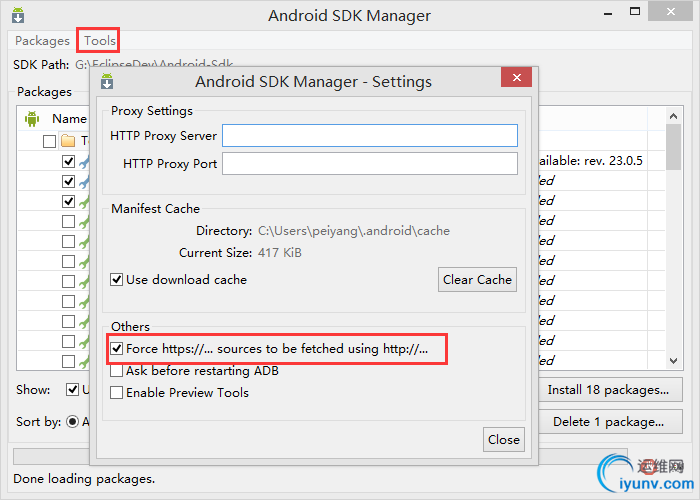Uncheck Force https sources fetched using http
Screen dimensions: 700x500
point(117,349)
